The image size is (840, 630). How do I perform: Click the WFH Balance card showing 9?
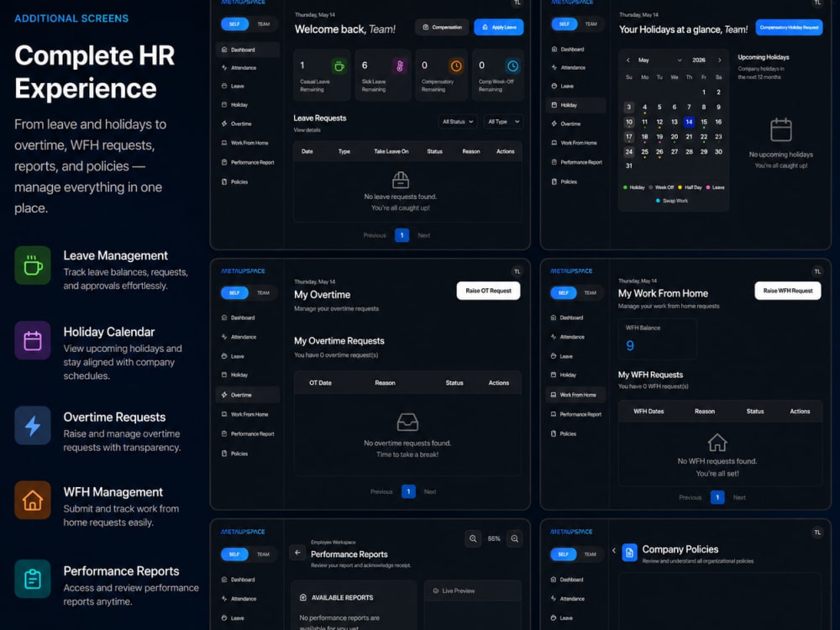click(x=658, y=339)
